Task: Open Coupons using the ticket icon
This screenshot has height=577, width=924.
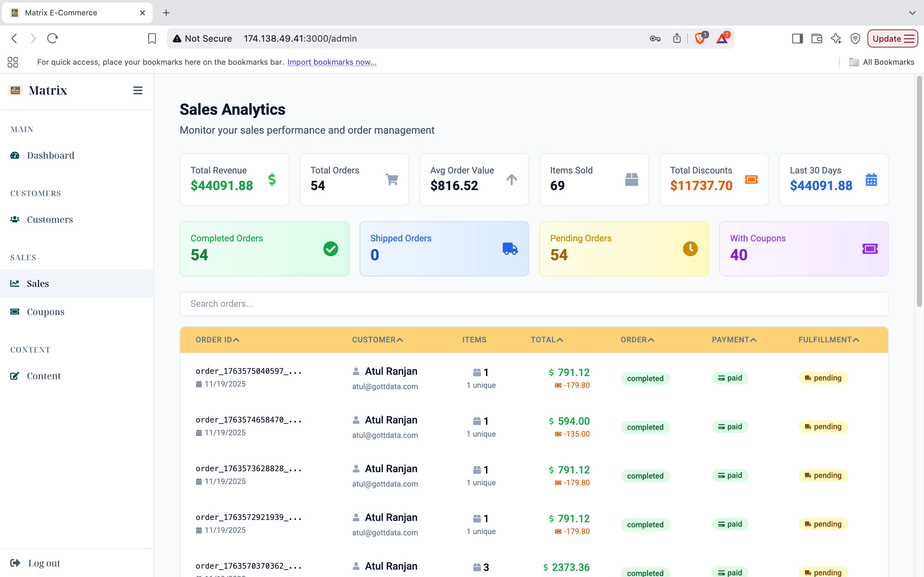Action: coord(15,312)
